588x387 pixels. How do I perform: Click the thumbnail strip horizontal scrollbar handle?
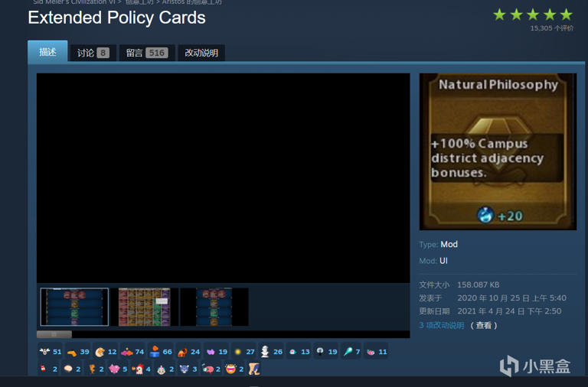pos(54,334)
